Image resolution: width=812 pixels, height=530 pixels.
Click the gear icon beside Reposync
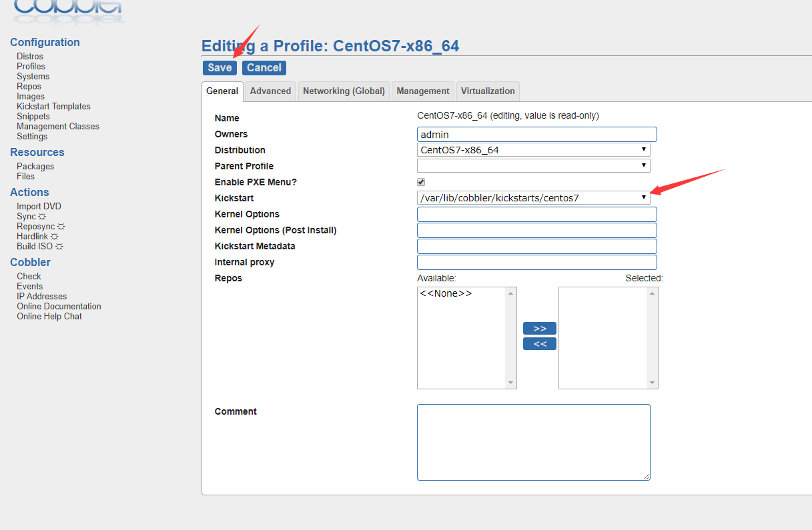pos(61,227)
